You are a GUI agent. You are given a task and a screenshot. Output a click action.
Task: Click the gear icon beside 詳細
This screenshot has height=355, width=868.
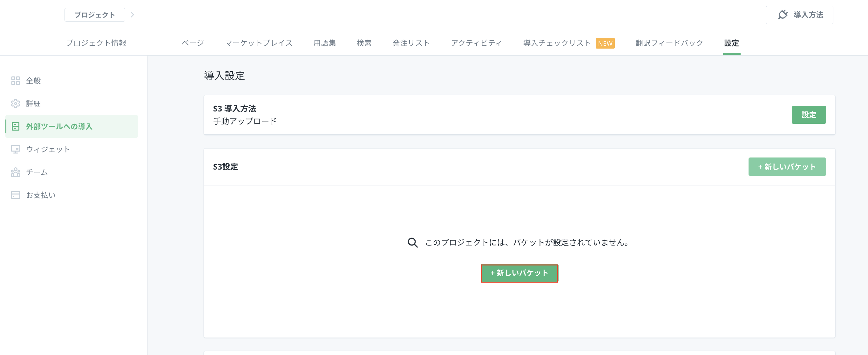point(16,104)
